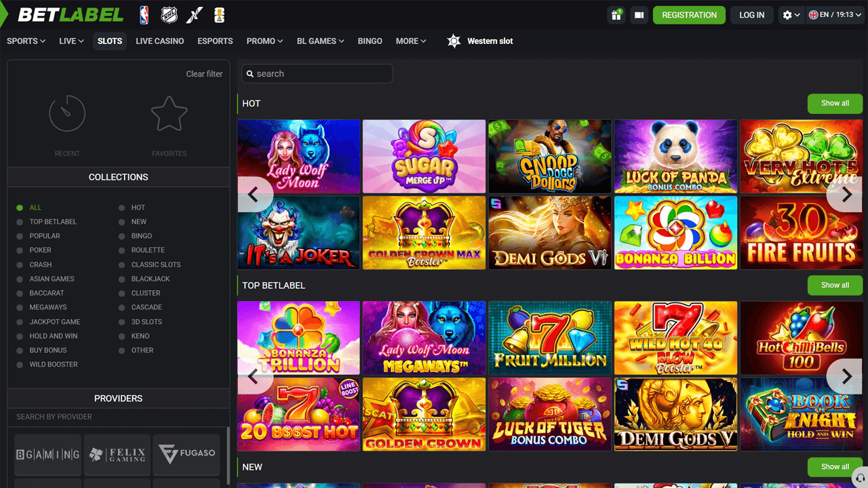Select the MEGAWAYS collection filter

tap(42, 307)
